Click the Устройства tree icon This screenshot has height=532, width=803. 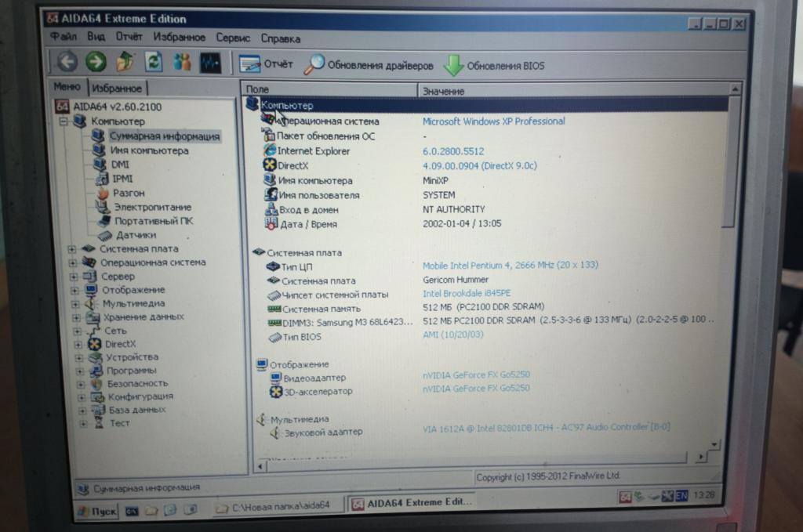[95, 357]
